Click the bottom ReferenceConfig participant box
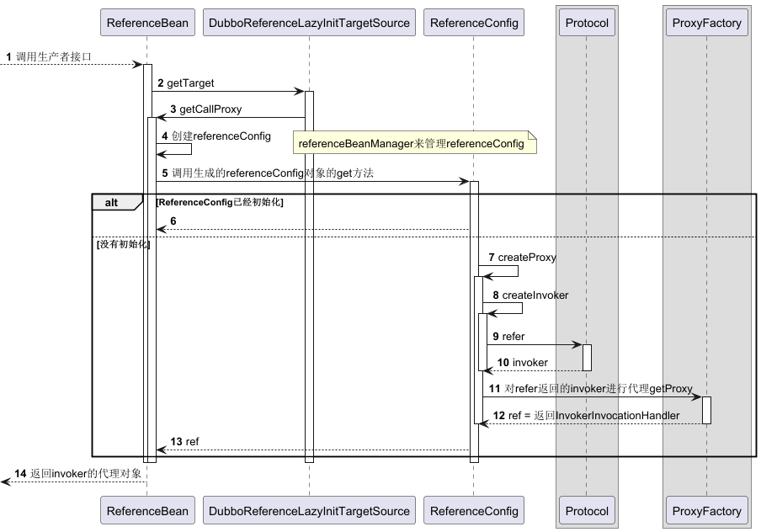The width and height of the screenshot is (761, 532). click(x=474, y=510)
